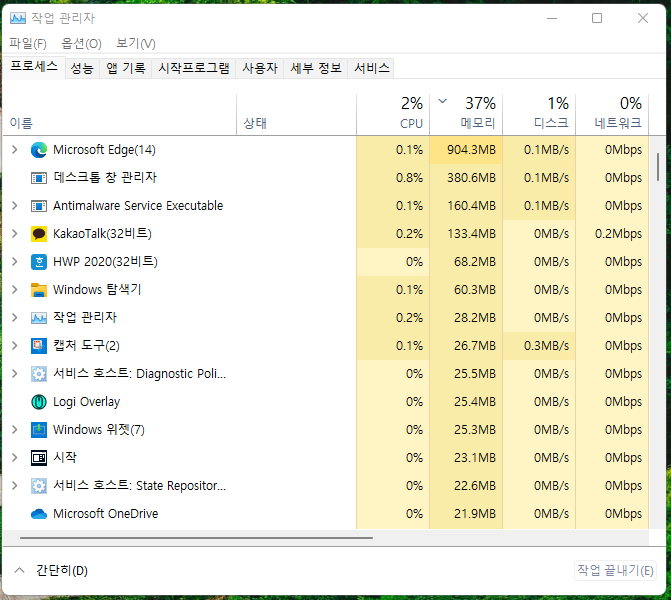The width and height of the screenshot is (671, 600).
Task: Open the 보기(V) menu
Action: (136, 43)
